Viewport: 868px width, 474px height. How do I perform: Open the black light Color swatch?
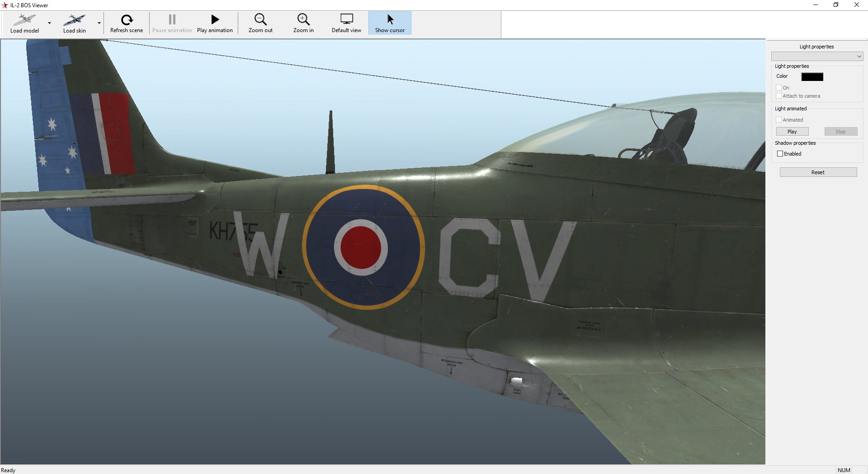(812, 77)
